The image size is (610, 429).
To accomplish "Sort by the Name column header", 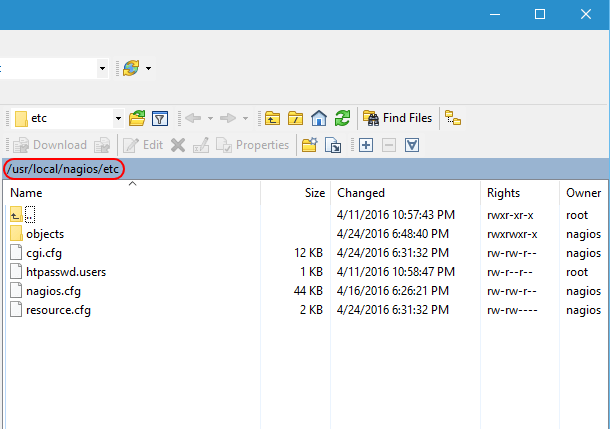I will coord(131,193).
